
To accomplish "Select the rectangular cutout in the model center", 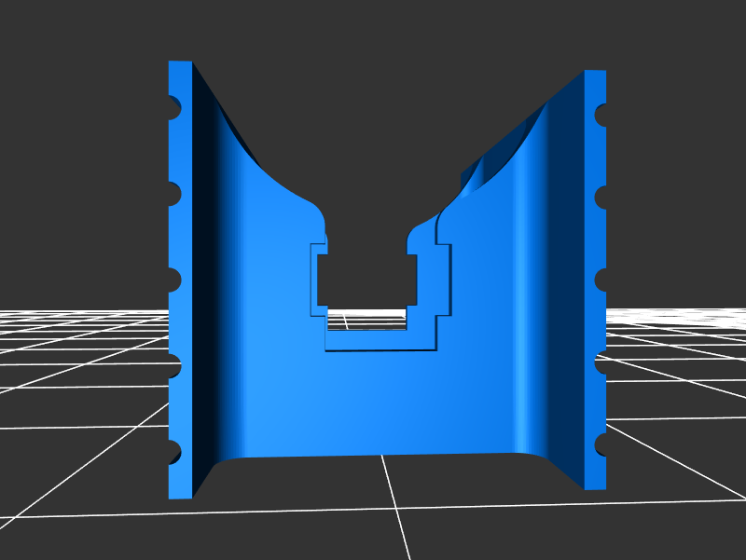I will (364, 280).
